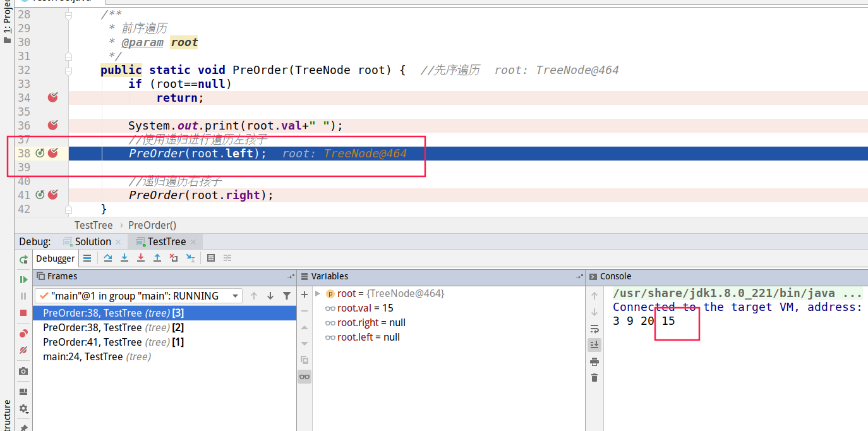Expand the root variable node
The width and height of the screenshot is (868, 431).
click(318, 293)
